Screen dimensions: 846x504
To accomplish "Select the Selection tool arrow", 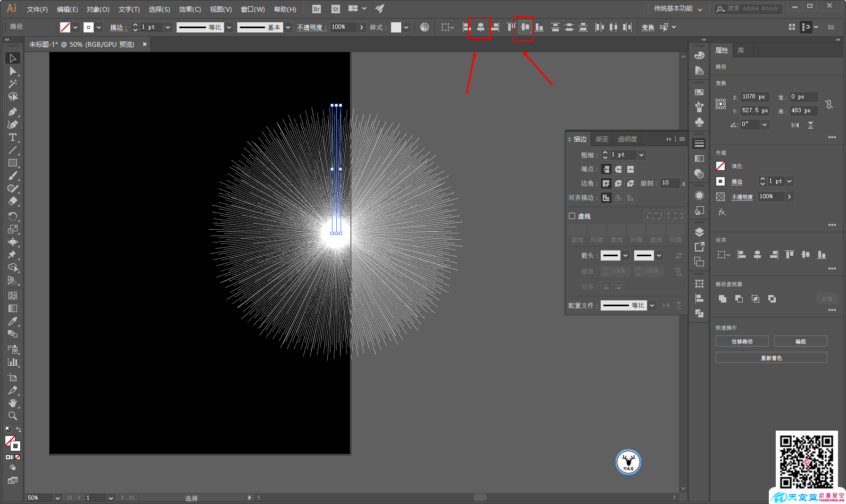I will tap(13, 58).
